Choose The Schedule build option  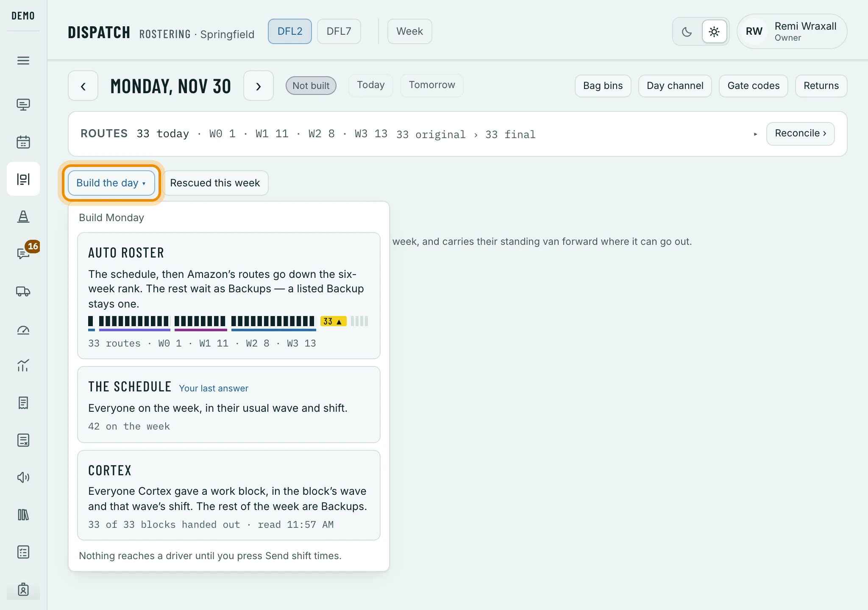pyautogui.click(x=229, y=405)
